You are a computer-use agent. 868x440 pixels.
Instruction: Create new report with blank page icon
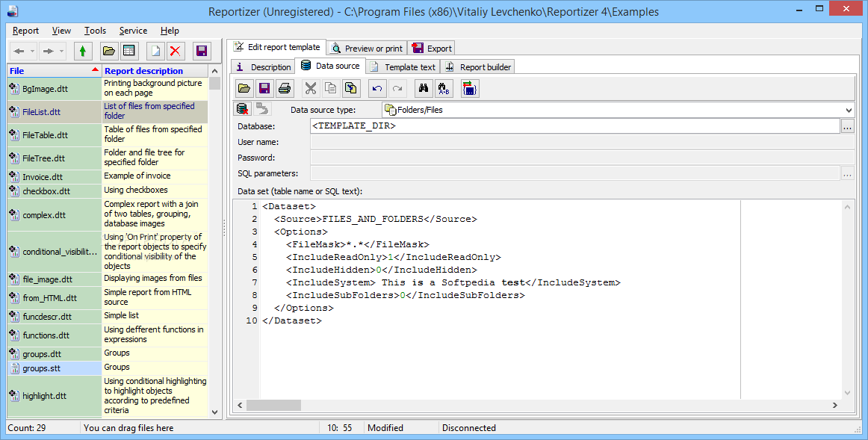(x=155, y=52)
